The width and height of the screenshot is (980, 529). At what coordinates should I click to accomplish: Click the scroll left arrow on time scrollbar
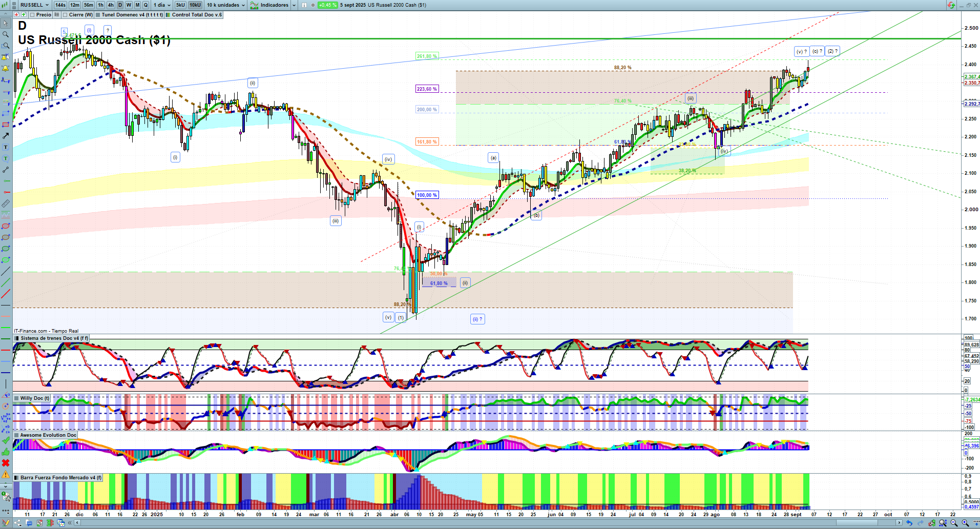point(77,523)
